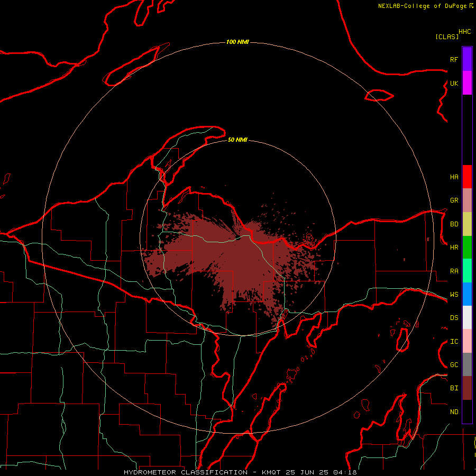Screen dimensions: 476x476
Task: Click the brown BI legend swatch
Action: 467,388
